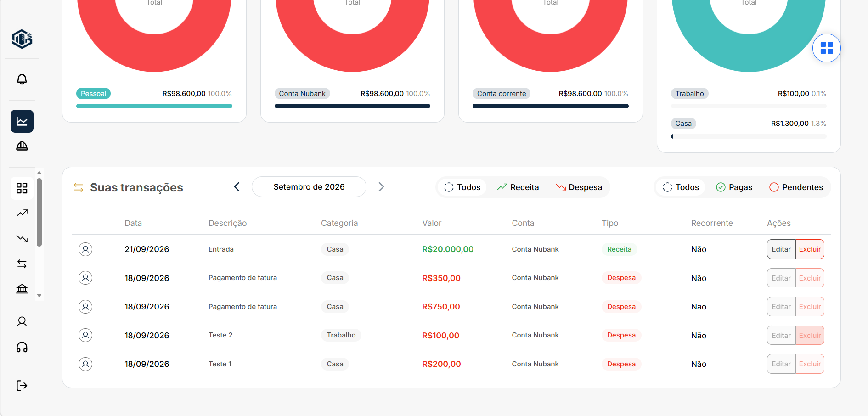Screen dimensions: 868x416
Task: Click avatar icon of Teste 2 row
Action: click(85, 335)
